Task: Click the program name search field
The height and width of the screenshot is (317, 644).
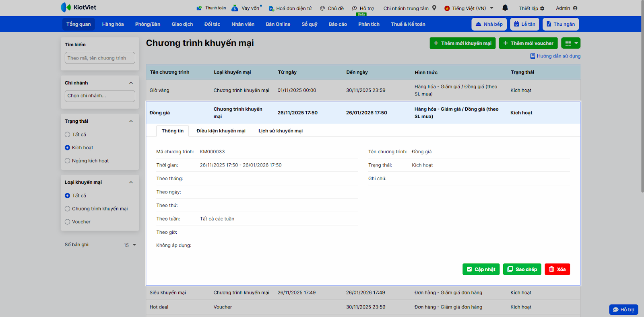Action: pos(100,58)
